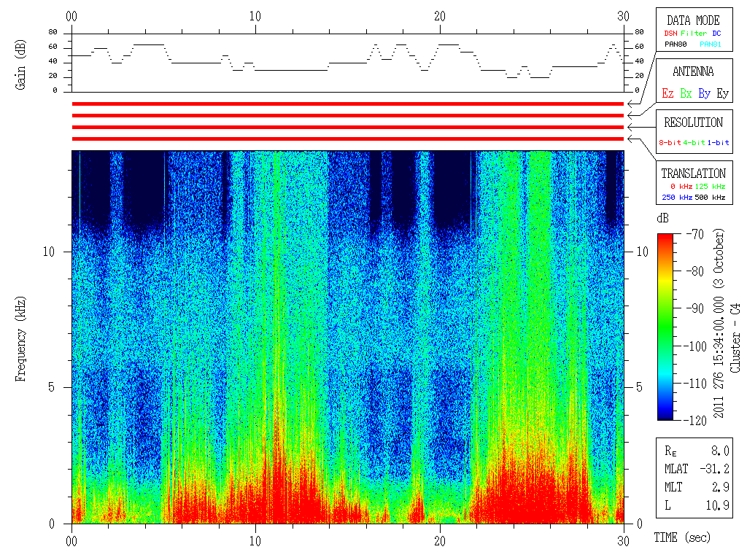Click the TIME (sec) axis label

[x=682, y=537]
